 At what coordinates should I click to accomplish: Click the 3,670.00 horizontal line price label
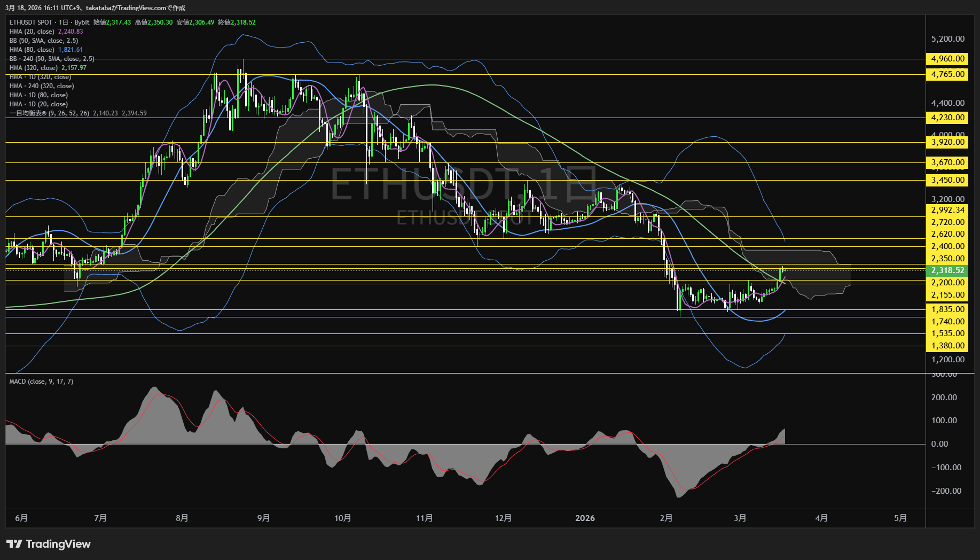tap(947, 162)
